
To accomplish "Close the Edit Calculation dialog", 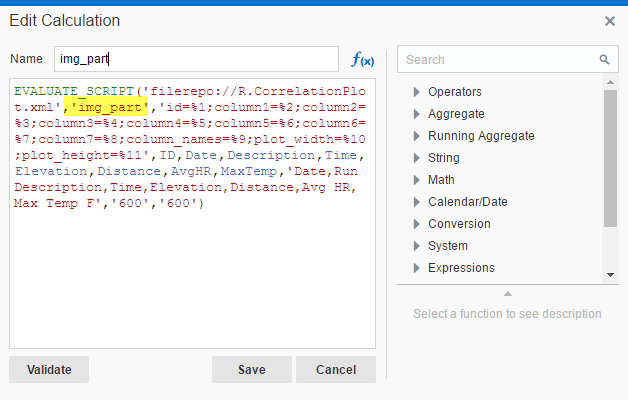I will click(610, 20).
